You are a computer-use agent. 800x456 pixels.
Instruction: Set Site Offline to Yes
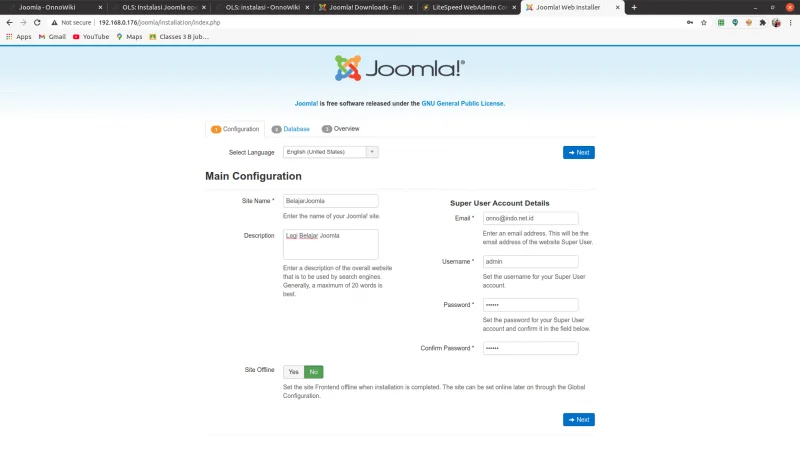coord(293,372)
